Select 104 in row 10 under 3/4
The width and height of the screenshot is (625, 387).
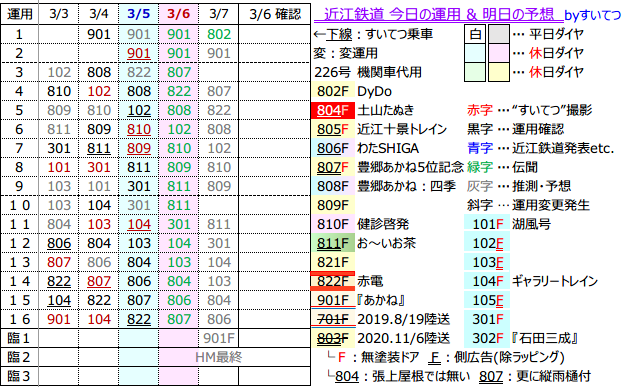(x=98, y=205)
